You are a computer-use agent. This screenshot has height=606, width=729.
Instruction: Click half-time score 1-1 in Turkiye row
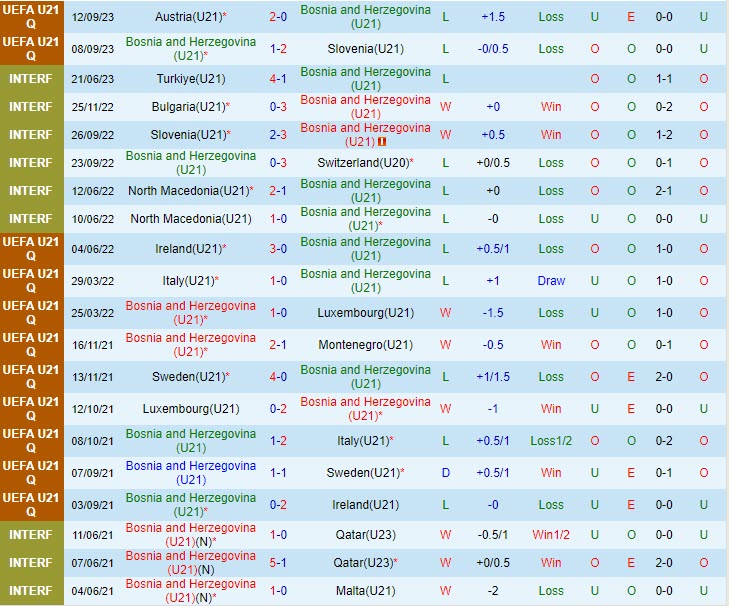click(664, 79)
